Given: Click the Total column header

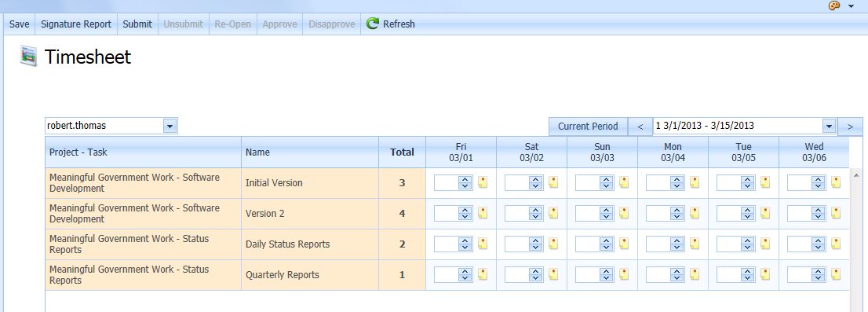Looking at the screenshot, I should pyautogui.click(x=403, y=152).
